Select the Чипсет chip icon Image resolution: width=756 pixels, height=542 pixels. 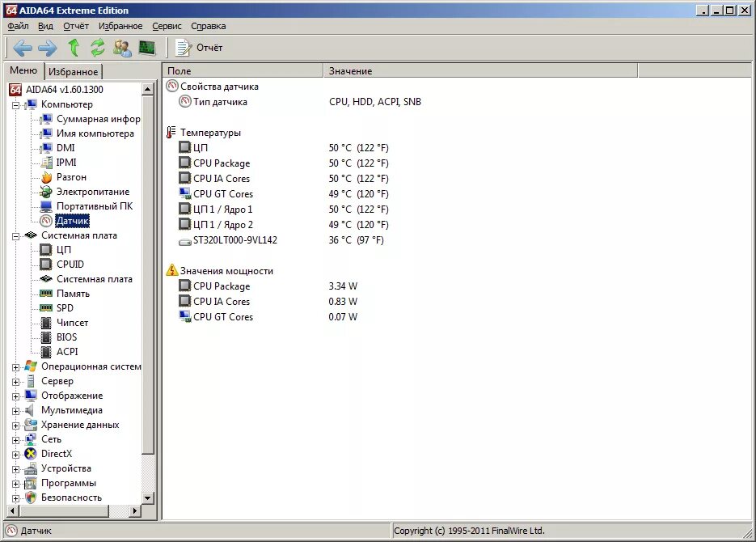(x=46, y=323)
